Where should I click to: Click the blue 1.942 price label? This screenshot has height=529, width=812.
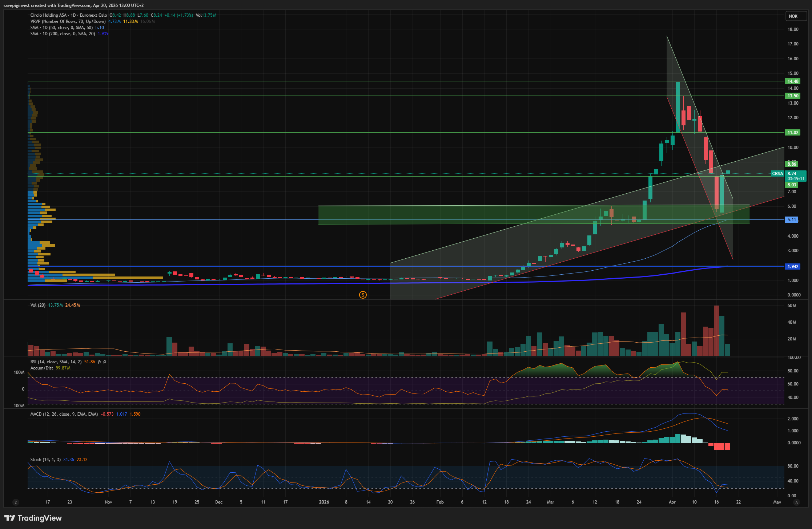[793, 267]
